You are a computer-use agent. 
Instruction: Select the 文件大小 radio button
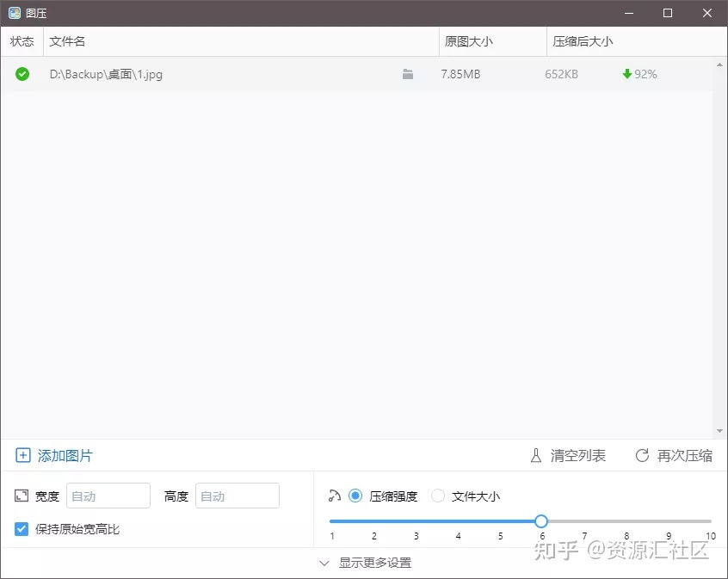pos(438,496)
